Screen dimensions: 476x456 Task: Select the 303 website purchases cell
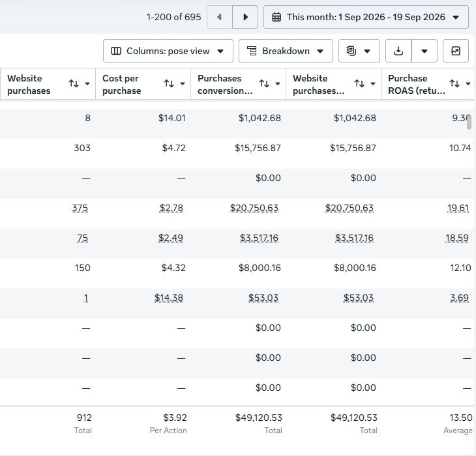[x=82, y=148]
